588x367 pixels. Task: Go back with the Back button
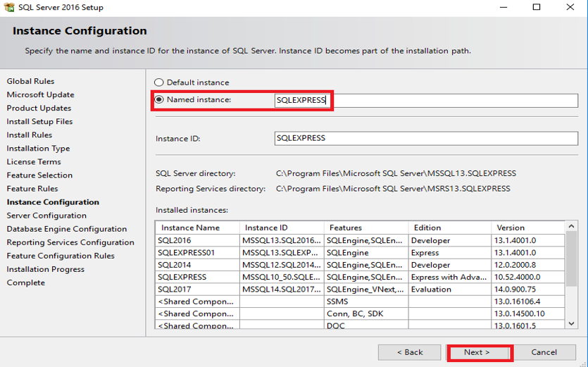pyautogui.click(x=409, y=352)
